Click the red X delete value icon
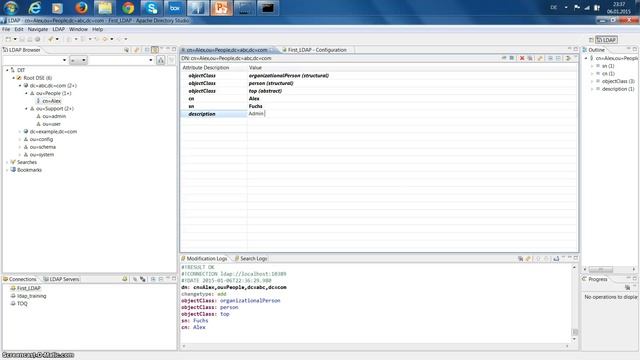The height and width of the screenshot is (360, 640). 522,58
